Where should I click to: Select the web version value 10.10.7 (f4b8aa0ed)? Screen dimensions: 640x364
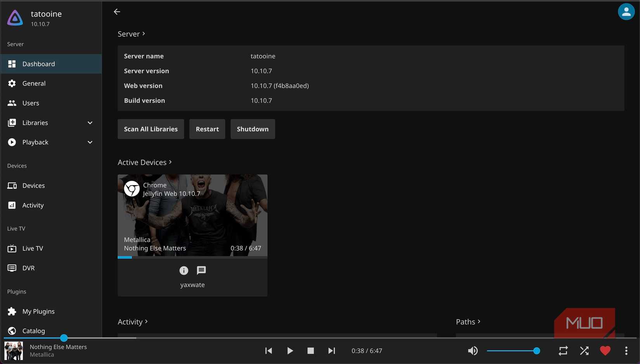[x=280, y=86]
